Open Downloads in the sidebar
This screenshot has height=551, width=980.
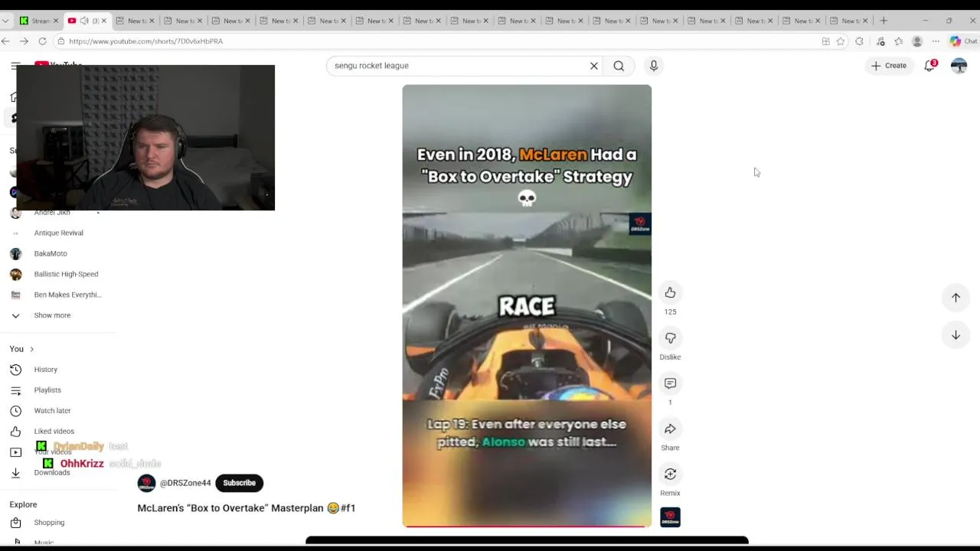click(51, 473)
